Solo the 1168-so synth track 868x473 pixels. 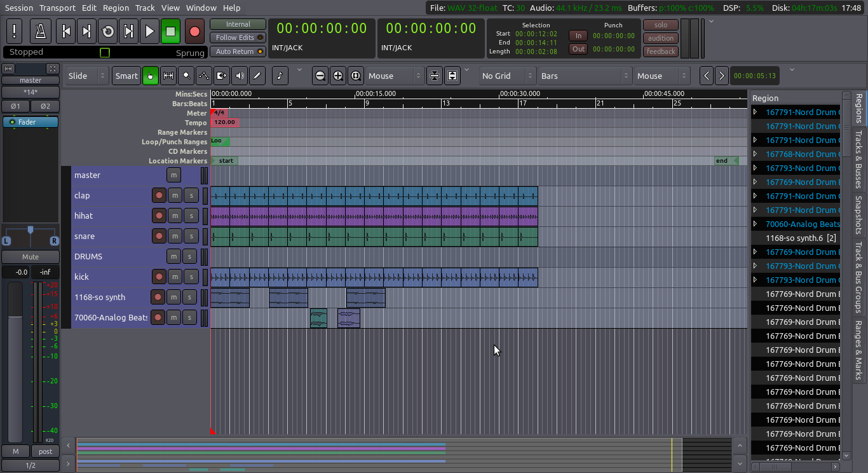tap(189, 297)
